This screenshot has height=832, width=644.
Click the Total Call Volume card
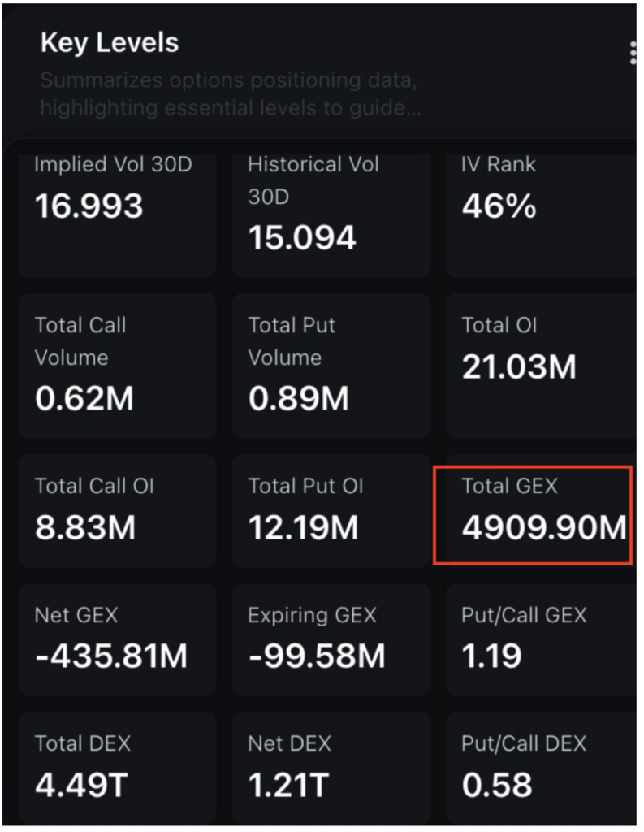tap(117, 366)
